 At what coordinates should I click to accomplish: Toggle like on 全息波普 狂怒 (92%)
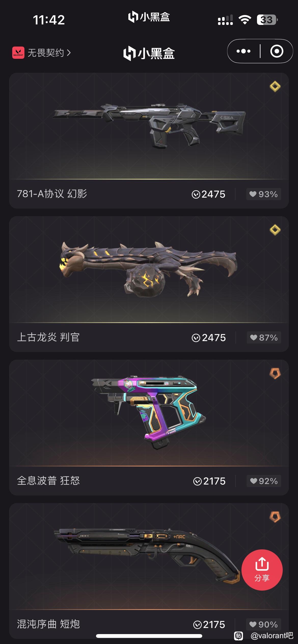(264, 481)
